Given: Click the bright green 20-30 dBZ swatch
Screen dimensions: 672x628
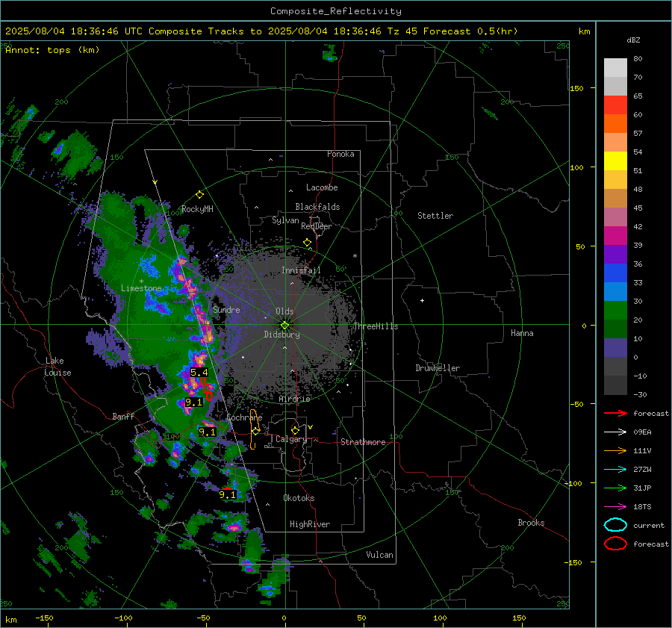Looking at the screenshot, I should coord(615,311).
